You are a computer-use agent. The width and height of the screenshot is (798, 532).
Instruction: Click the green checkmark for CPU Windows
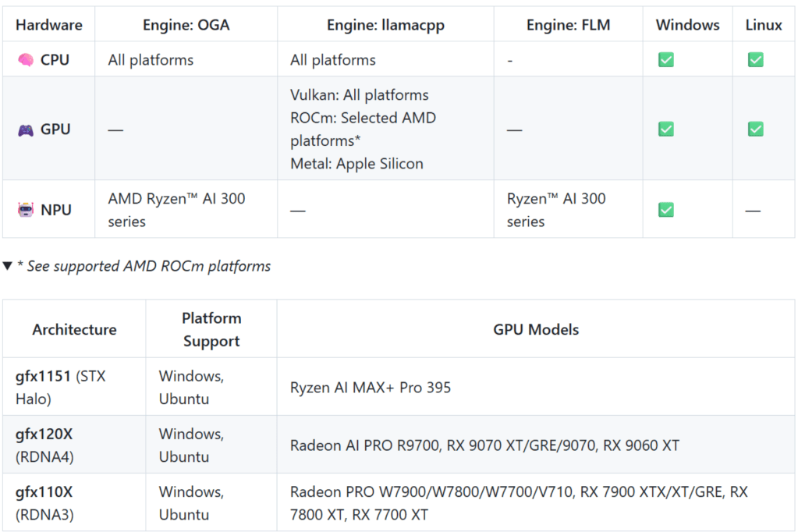click(x=665, y=60)
